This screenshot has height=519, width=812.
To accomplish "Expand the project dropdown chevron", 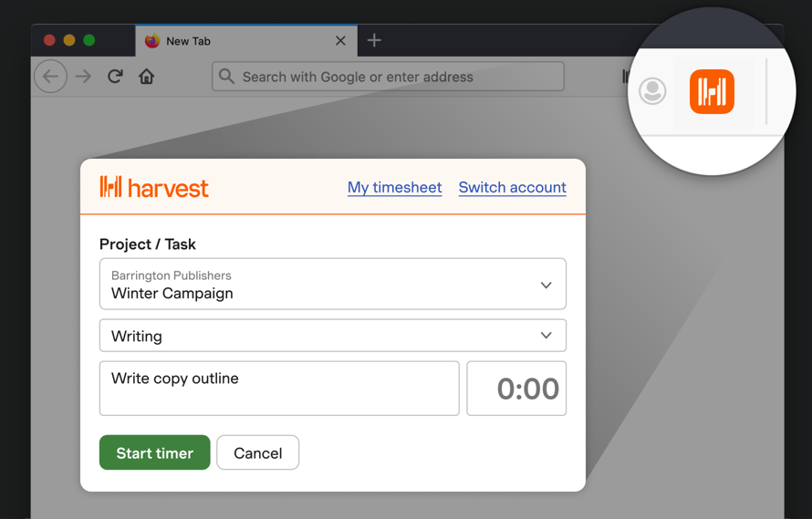I will tap(546, 285).
